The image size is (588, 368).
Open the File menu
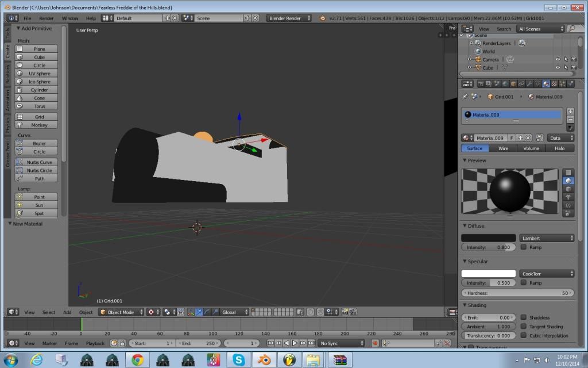click(x=28, y=18)
